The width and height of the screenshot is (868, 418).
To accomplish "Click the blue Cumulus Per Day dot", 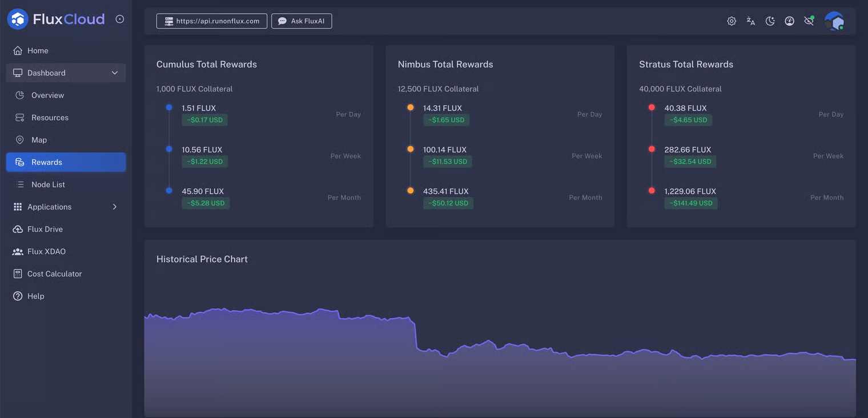I will click(x=169, y=107).
